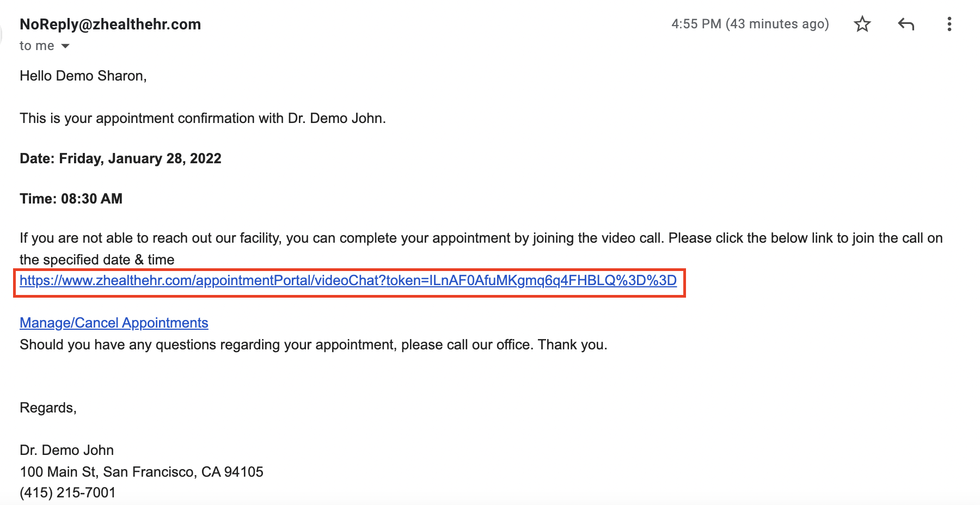Click the phone number (415) 215-7001

(x=68, y=492)
